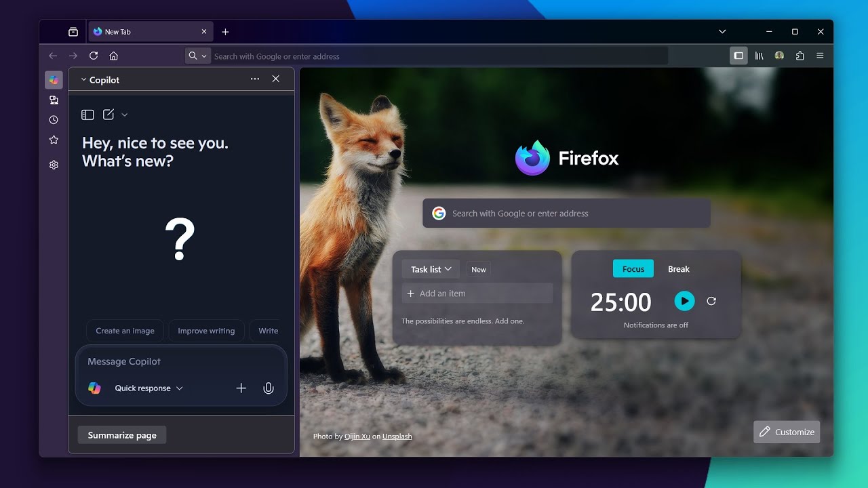
Task: Close the New Tab tab
Action: tap(204, 32)
